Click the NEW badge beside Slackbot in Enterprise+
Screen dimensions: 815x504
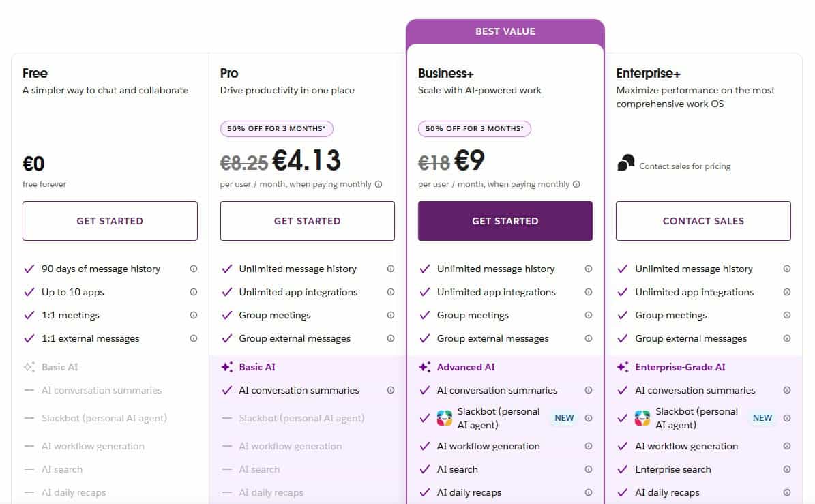click(x=762, y=417)
